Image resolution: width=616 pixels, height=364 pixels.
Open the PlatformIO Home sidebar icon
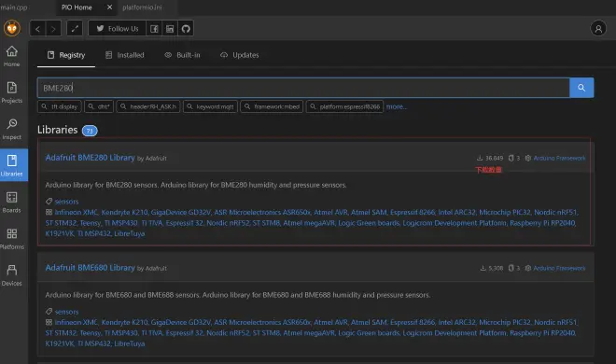click(12, 56)
